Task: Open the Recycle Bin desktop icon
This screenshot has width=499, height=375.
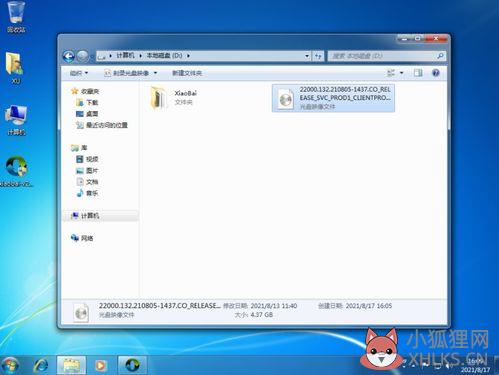Action: (16, 17)
